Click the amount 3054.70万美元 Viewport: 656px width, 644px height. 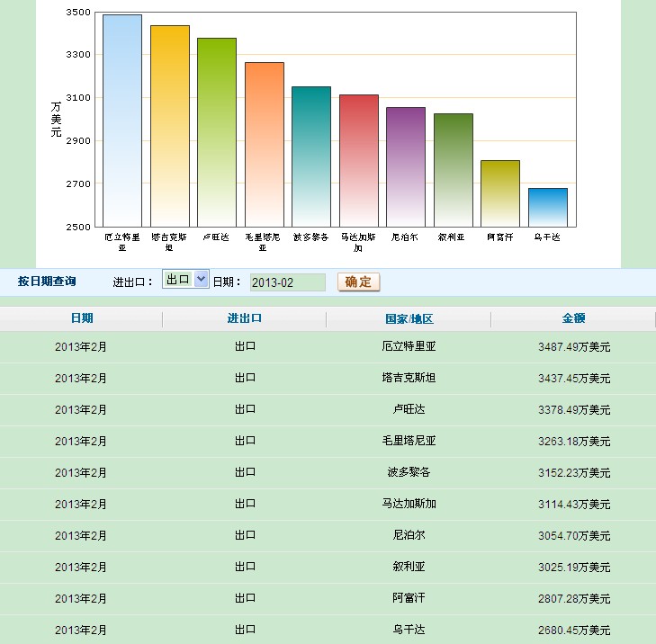[x=574, y=535]
